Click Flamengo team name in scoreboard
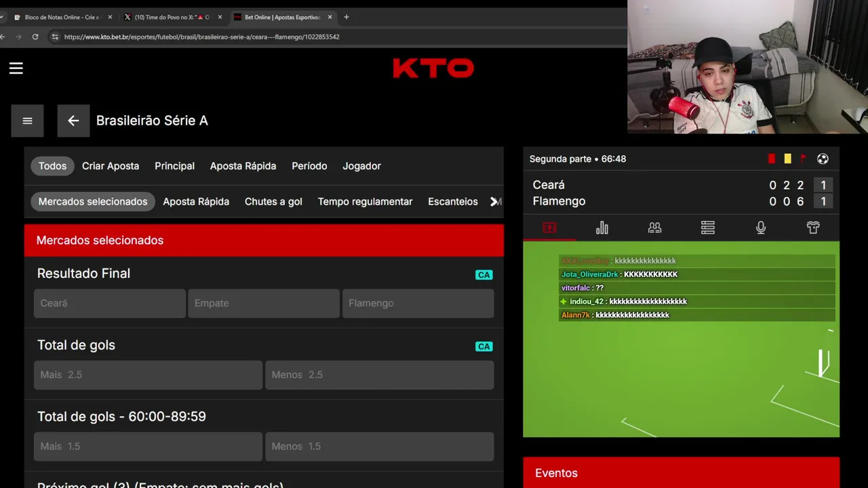868x488 pixels. click(x=559, y=201)
